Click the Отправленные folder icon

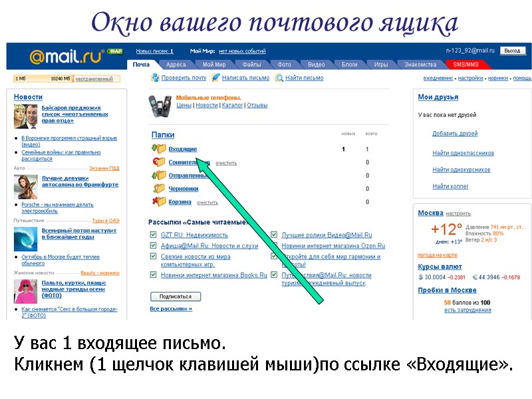159,175
